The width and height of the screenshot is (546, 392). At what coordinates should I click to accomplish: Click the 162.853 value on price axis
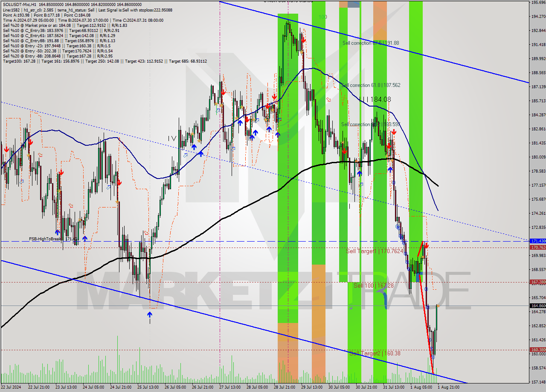click(538, 326)
